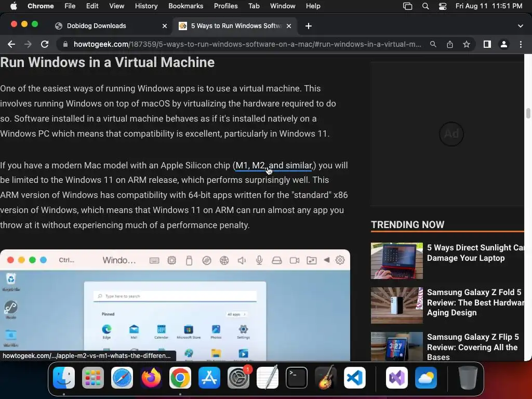This screenshot has width=532, height=399.
Task: Open the Bookmarks menu
Action: pyautogui.click(x=185, y=6)
